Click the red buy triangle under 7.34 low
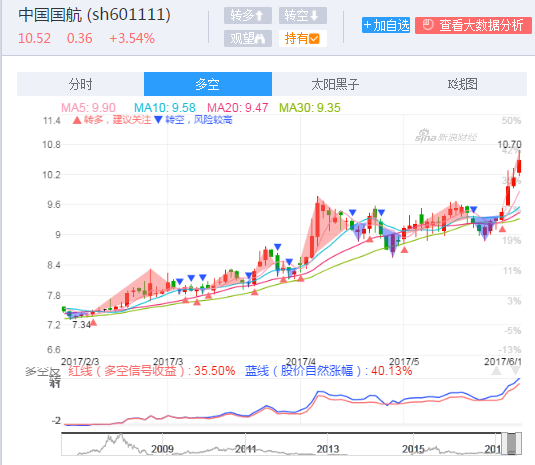This screenshot has height=465, width=535. (x=93, y=322)
